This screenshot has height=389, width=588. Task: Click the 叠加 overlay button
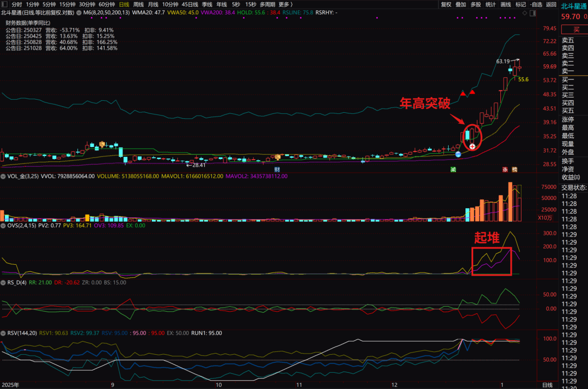461,4
